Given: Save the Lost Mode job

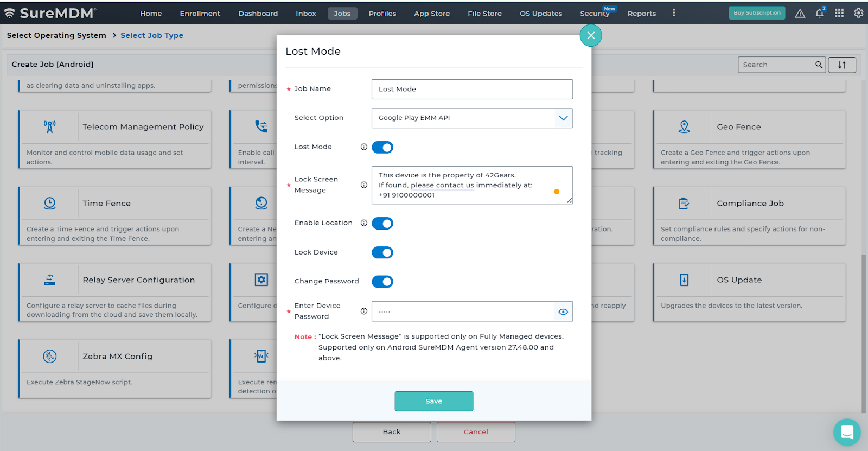Looking at the screenshot, I should [433, 402].
